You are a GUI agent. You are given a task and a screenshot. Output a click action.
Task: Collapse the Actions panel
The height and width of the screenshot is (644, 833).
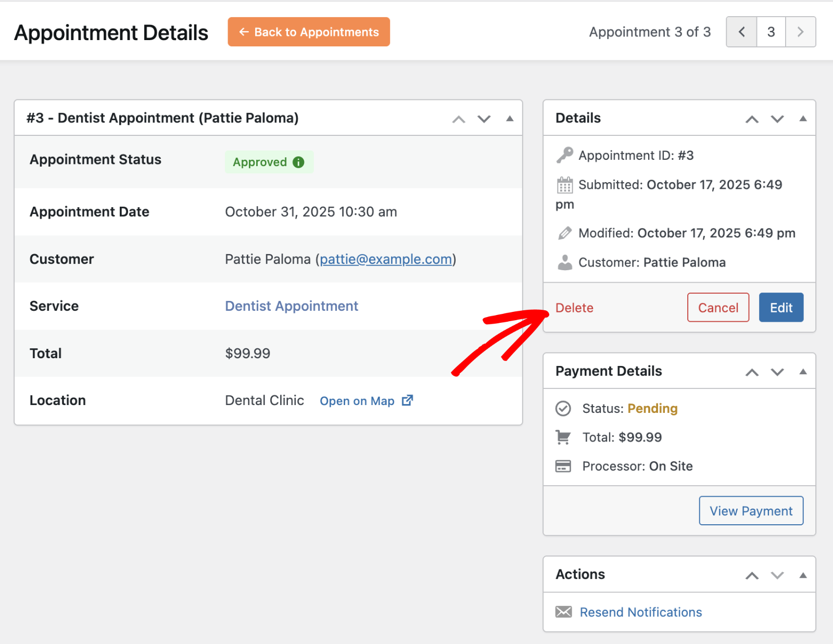point(803,575)
